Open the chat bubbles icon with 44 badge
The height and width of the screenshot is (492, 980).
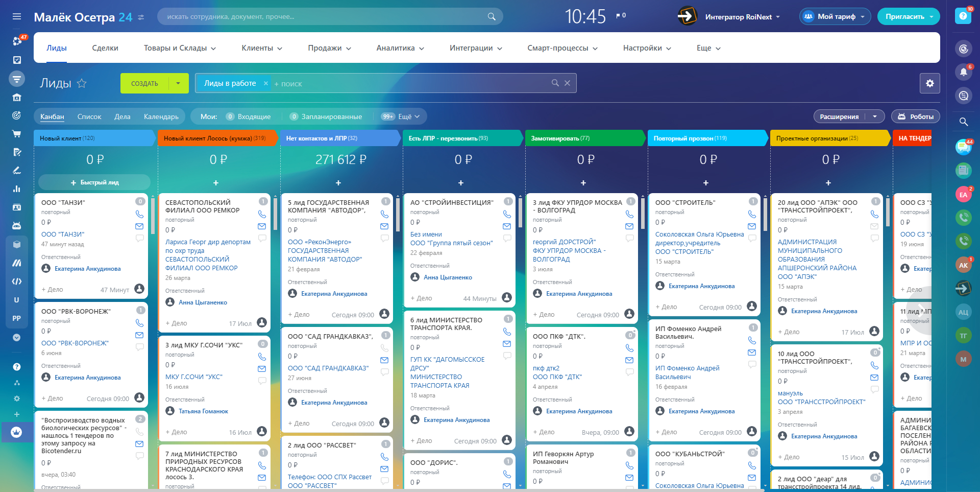tap(963, 147)
